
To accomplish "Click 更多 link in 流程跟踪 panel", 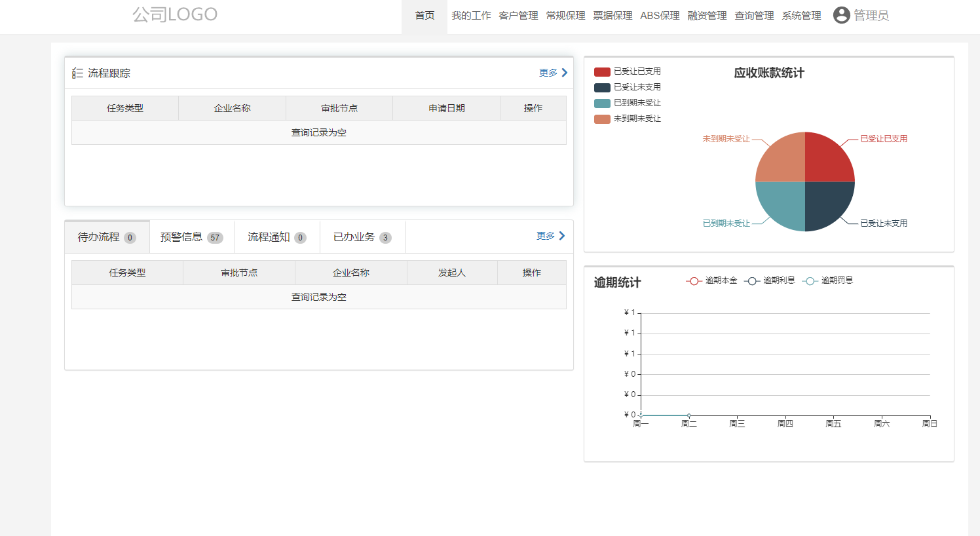I will coord(548,73).
